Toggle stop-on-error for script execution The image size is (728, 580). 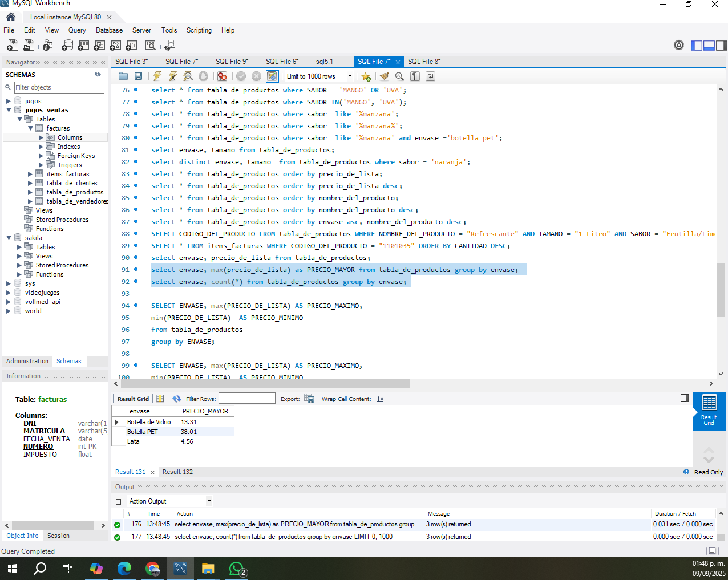point(223,76)
